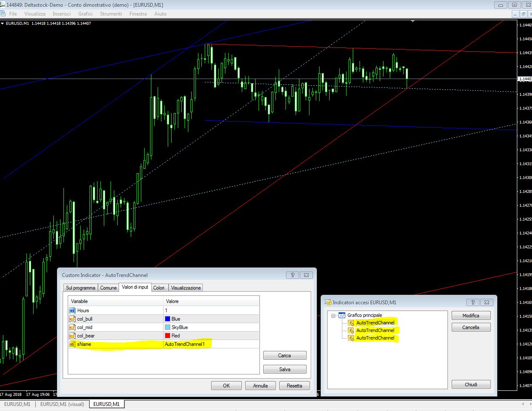Click the Annulla button
This screenshot has width=532, height=411.
(260, 386)
